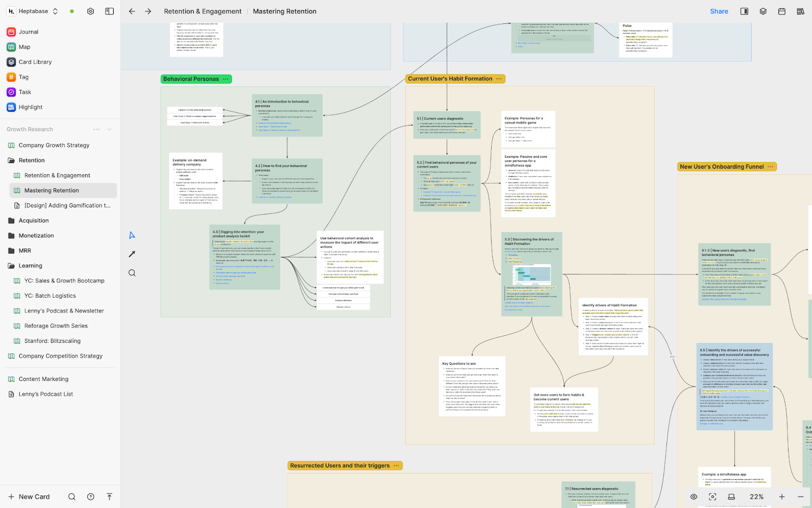Open Retention & Engagement whiteboard in sidebar
The width and height of the screenshot is (812, 508).
(x=57, y=175)
